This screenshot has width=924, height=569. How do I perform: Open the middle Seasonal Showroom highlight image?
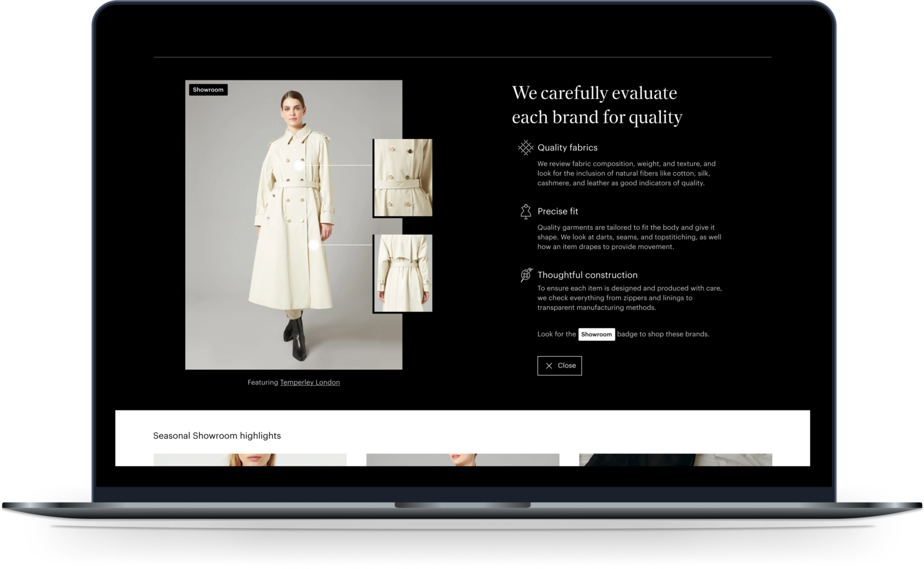pyautogui.click(x=462, y=459)
